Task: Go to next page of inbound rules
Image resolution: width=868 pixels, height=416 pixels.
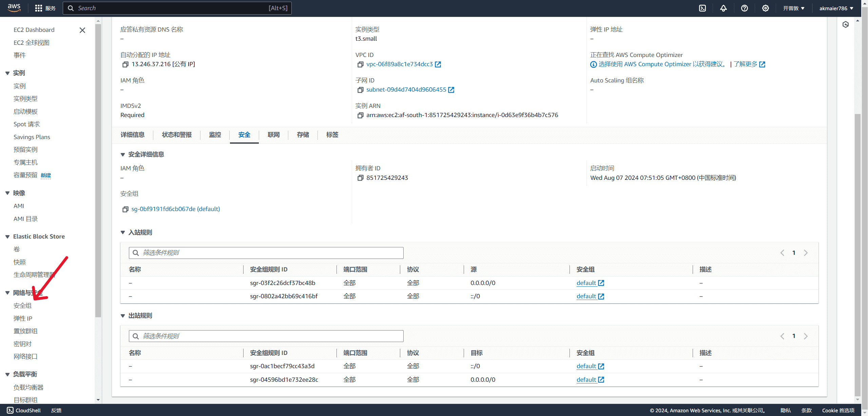Action: click(x=806, y=253)
